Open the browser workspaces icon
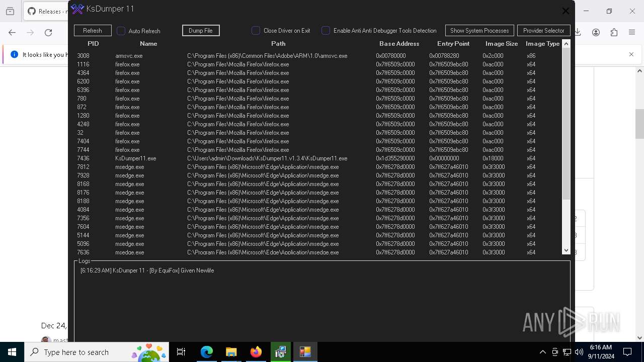 [x=10, y=11]
